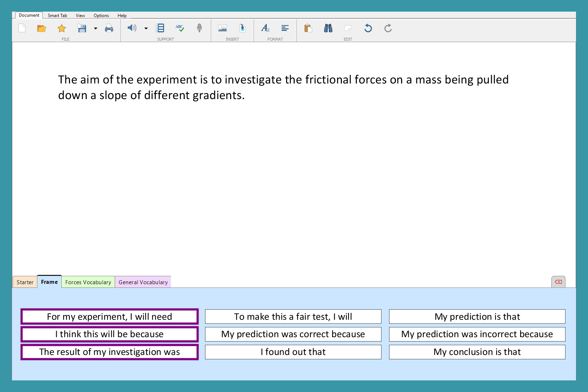
Task: Click the speaker icon to read text aloud
Action: [x=132, y=28]
